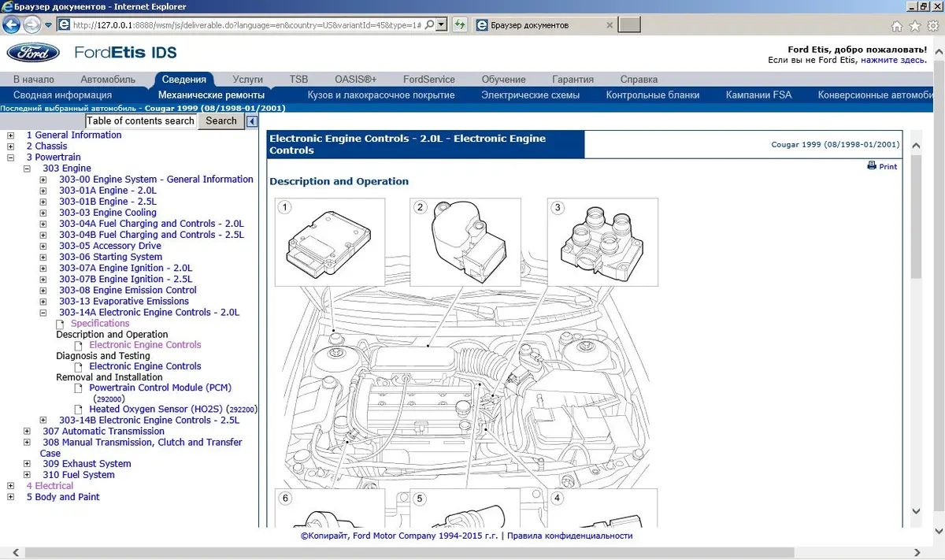This screenshot has width=945, height=560.
Task: Open the IE Tools gear icon
Action: pos(932,26)
